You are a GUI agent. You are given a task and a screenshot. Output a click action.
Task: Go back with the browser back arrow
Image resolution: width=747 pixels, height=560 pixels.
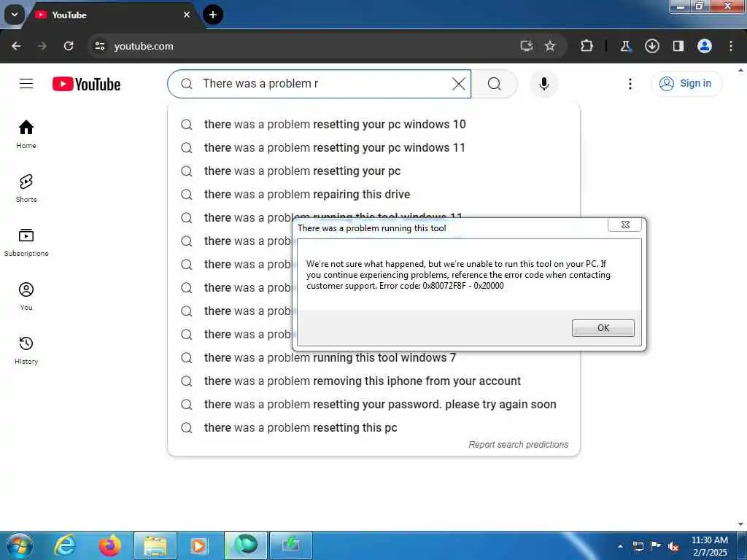tap(16, 46)
